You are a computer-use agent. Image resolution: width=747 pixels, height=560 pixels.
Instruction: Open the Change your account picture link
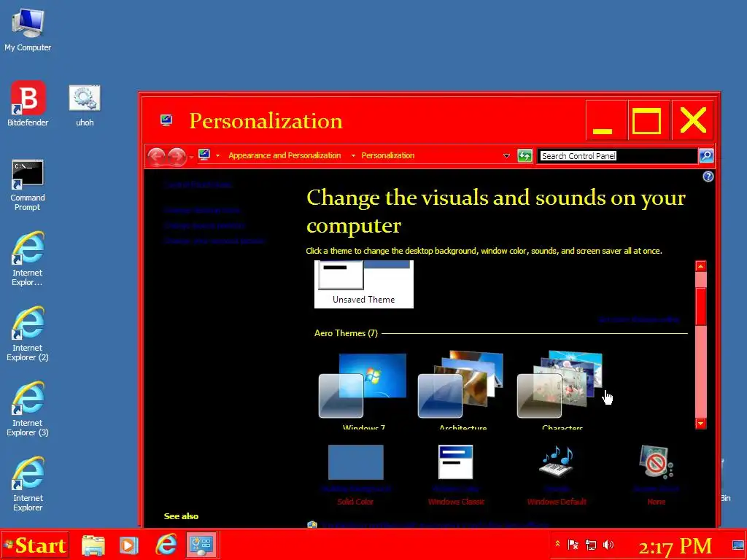tap(214, 241)
